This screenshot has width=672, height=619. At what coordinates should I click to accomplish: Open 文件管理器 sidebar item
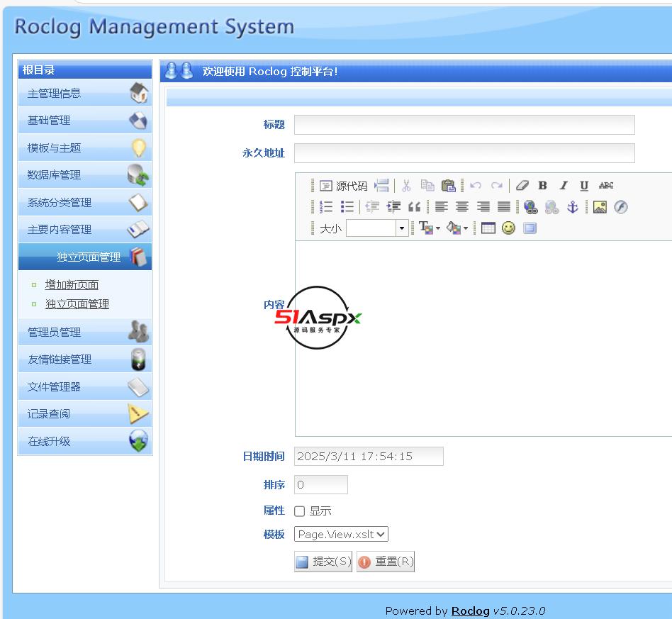coord(85,386)
